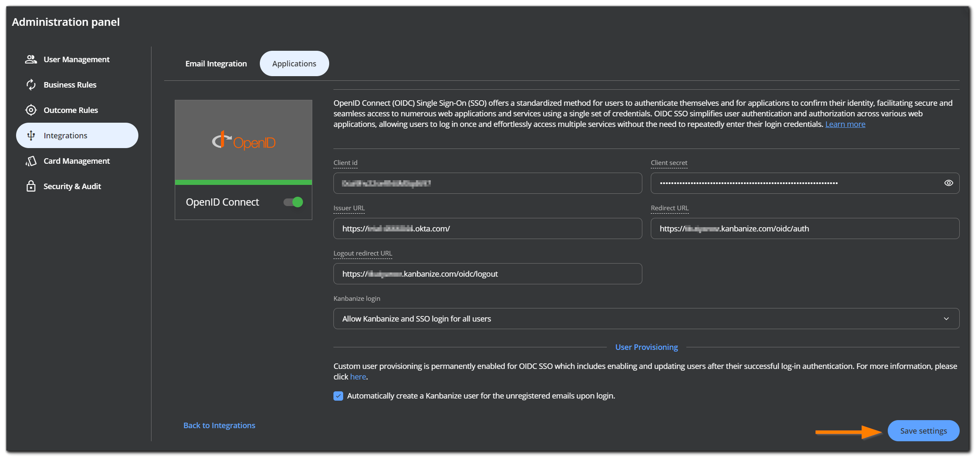Image resolution: width=980 pixels, height=462 pixels.
Task: Click the User Management people icon
Action: (31, 59)
